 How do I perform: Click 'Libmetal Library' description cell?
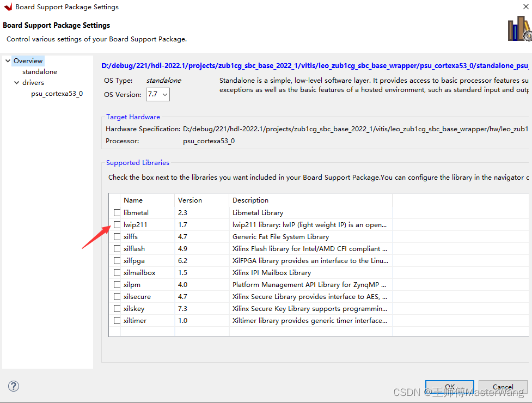point(258,213)
